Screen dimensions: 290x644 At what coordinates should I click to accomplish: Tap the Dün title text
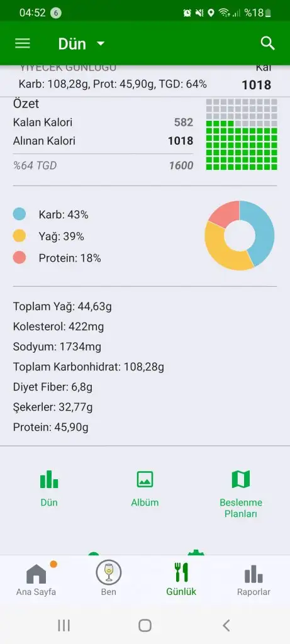pos(72,44)
